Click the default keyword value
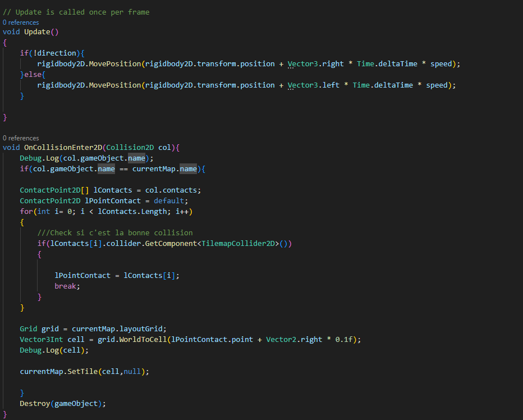The width and height of the screenshot is (523, 420). click(169, 201)
